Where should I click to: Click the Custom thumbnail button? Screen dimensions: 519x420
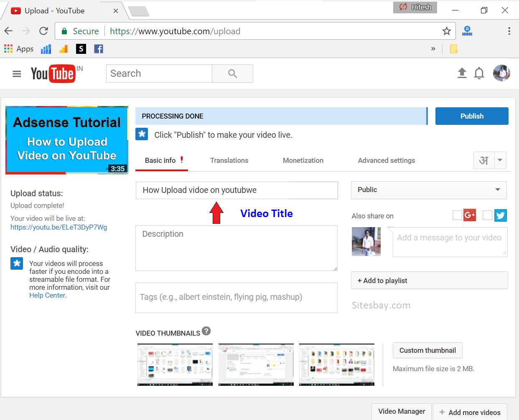point(427,350)
